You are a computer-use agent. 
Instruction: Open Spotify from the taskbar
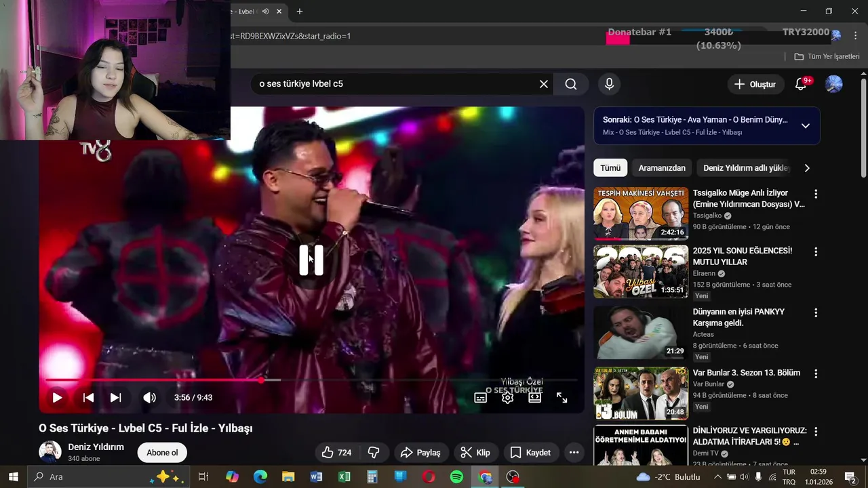pyautogui.click(x=457, y=476)
